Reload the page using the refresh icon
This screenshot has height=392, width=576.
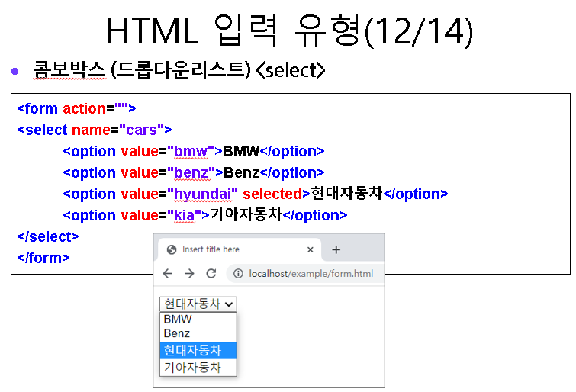point(211,273)
